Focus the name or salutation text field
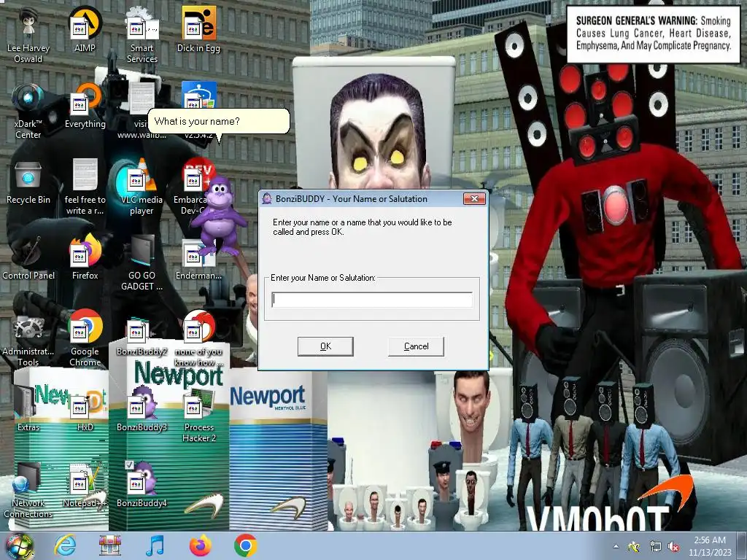 [372, 300]
